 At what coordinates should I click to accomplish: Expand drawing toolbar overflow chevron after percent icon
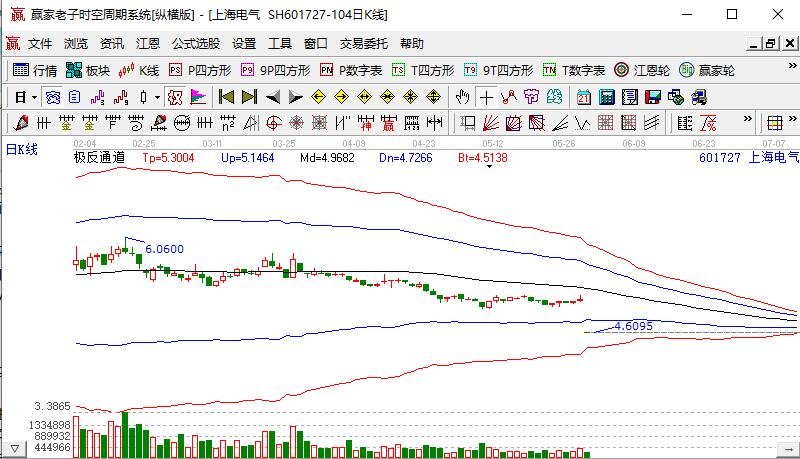(747, 118)
